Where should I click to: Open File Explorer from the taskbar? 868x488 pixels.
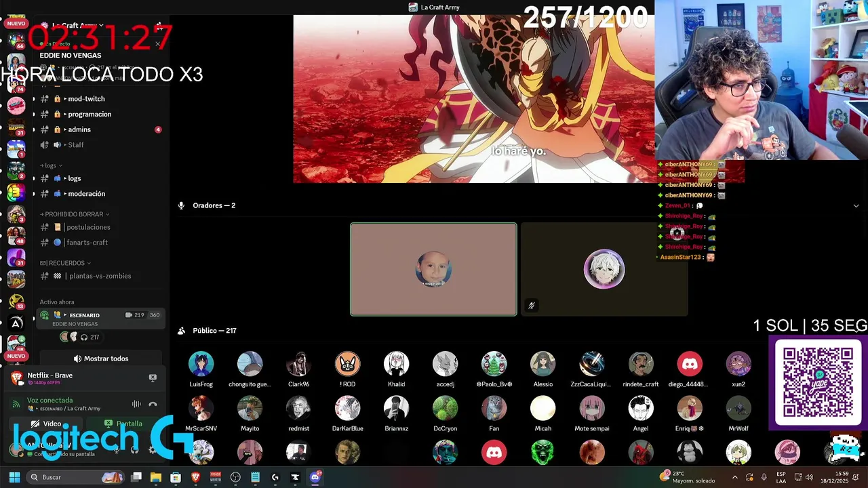pos(156,477)
